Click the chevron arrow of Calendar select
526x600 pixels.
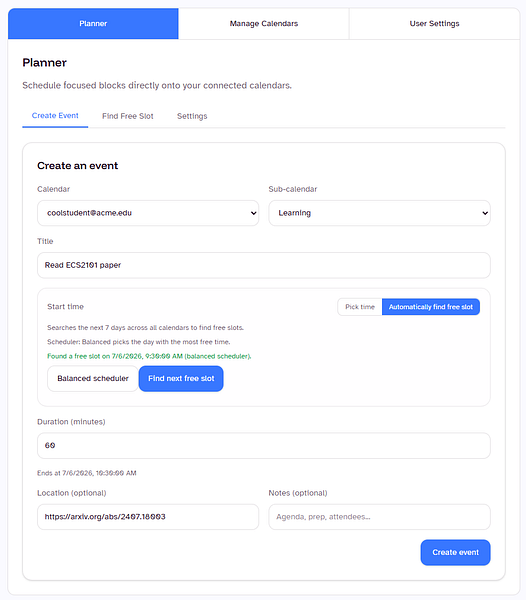coord(253,213)
